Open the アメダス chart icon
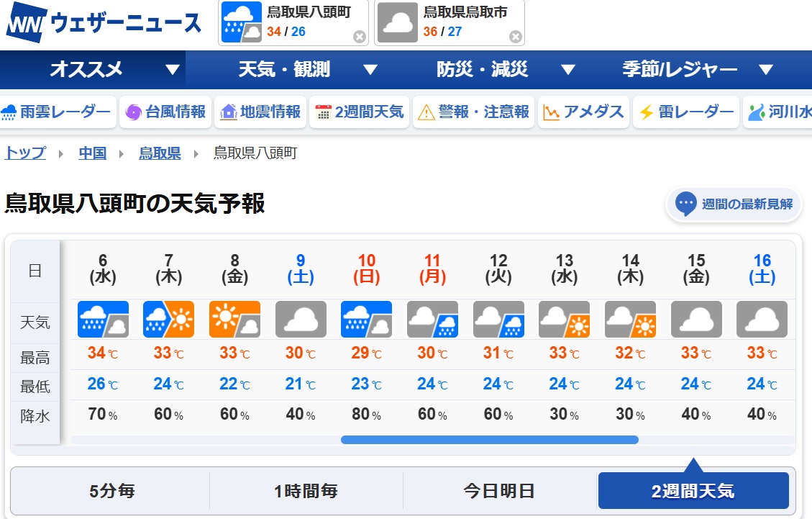 tap(552, 112)
